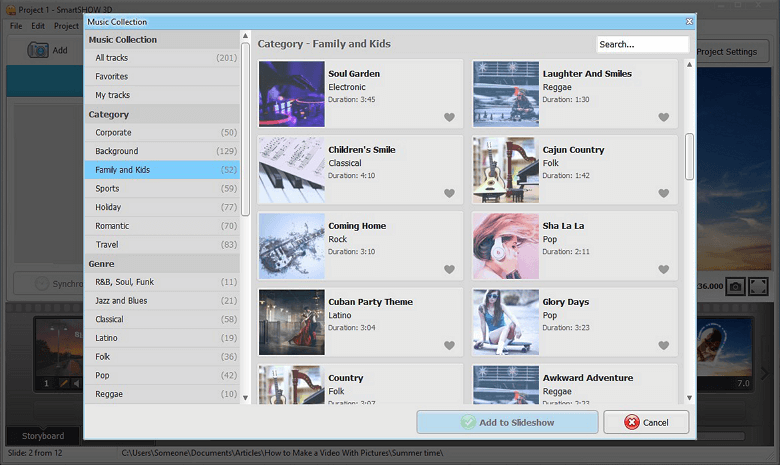Favorite the Children's Smile track heart
The width and height of the screenshot is (780, 465).
click(x=449, y=193)
